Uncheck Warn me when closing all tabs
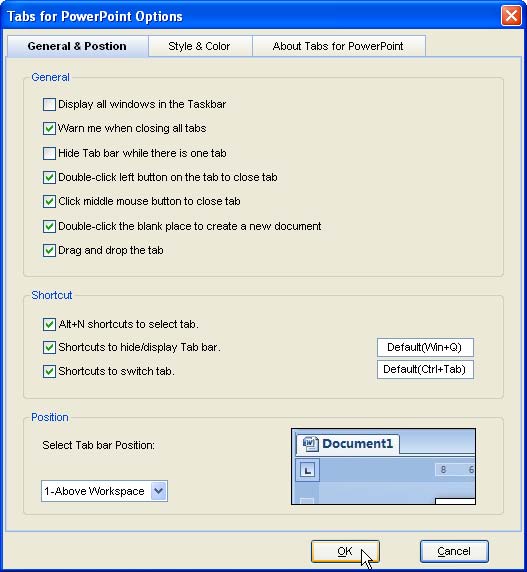 point(49,128)
